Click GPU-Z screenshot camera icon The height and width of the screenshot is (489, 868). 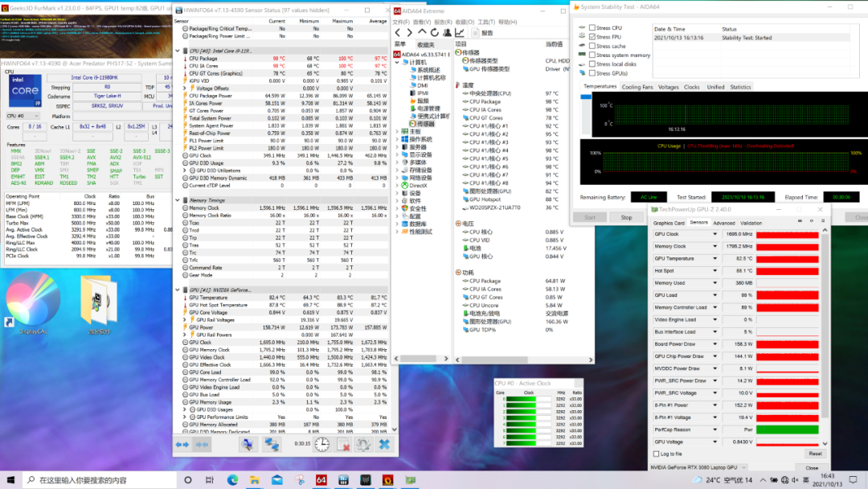(800, 221)
